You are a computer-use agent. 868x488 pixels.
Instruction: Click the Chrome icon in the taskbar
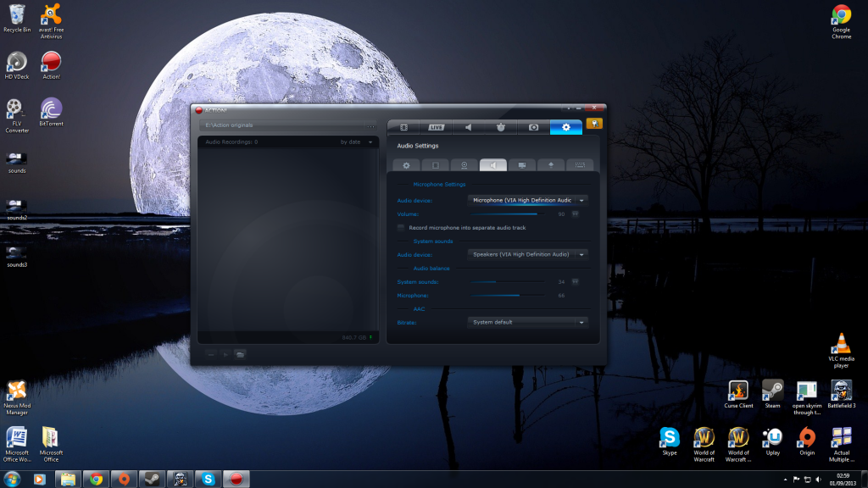(x=97, y=480)
